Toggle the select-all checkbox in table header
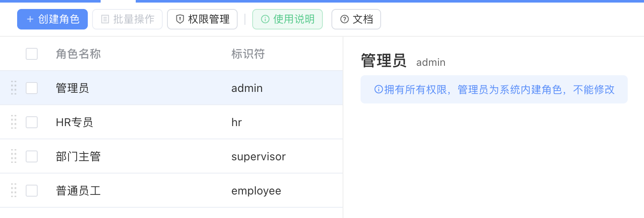644x218 pixels. 32,54
